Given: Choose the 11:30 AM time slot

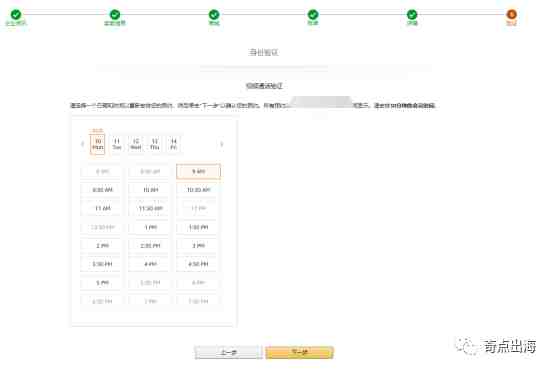Looking at the screenshot, I should pyautogui.click(x=151, y=208).
